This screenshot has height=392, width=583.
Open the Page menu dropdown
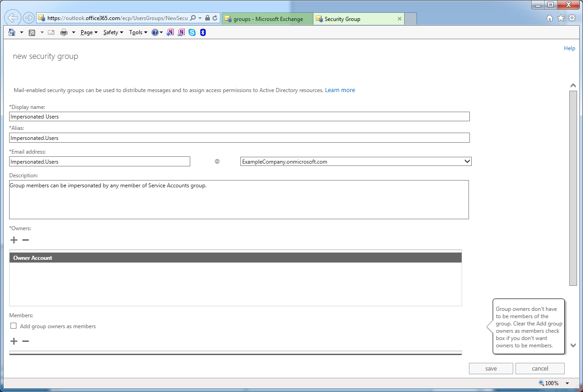click(x=89, y=32)
